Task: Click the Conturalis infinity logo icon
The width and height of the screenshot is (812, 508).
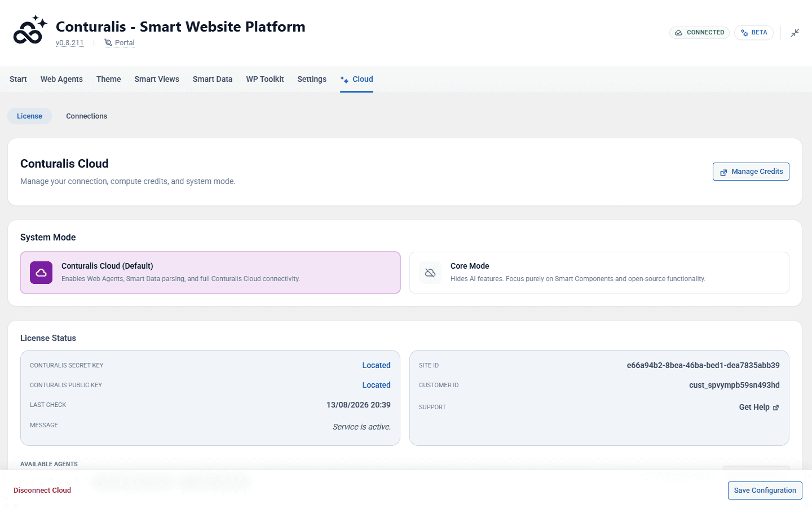Action: (30, 30)
